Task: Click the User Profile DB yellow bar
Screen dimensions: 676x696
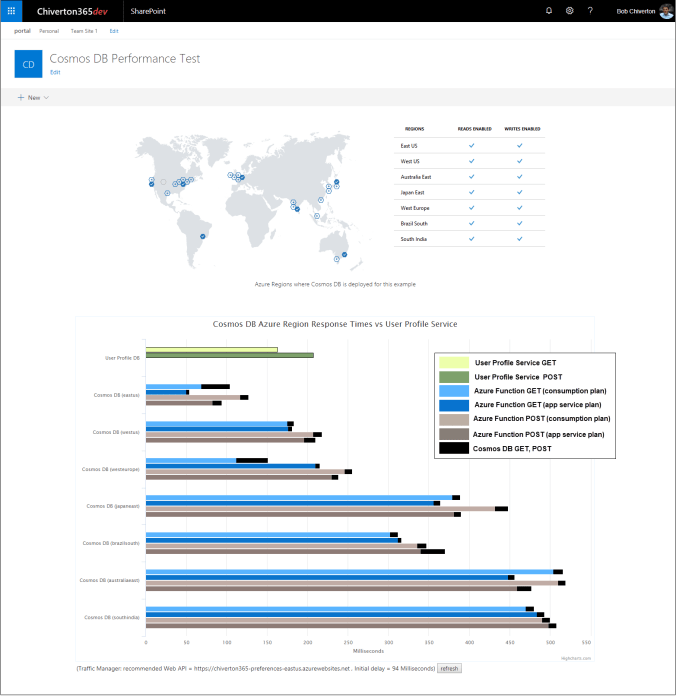Action: coord(212,350)
